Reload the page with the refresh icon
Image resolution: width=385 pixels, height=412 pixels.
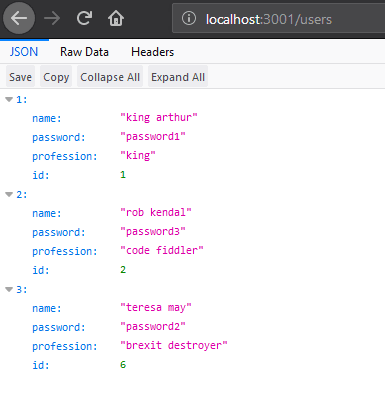pyautogui.click(x=84, y=18)
